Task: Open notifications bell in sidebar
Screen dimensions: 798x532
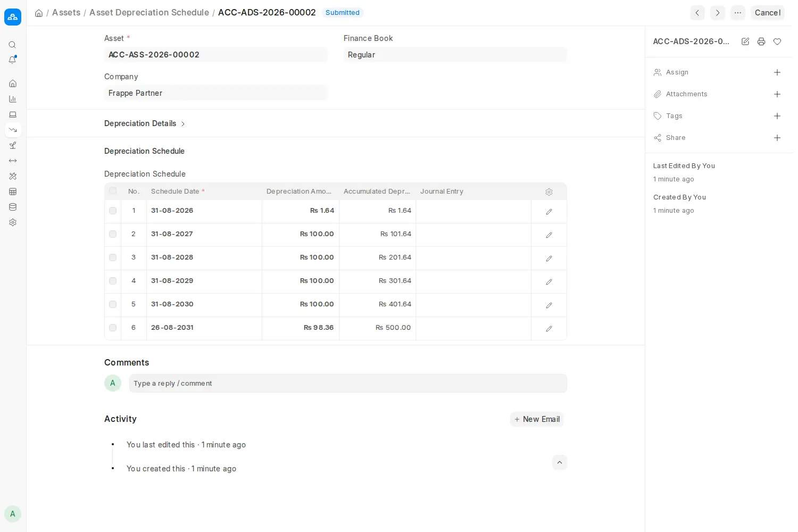Action: pos(13,60)
